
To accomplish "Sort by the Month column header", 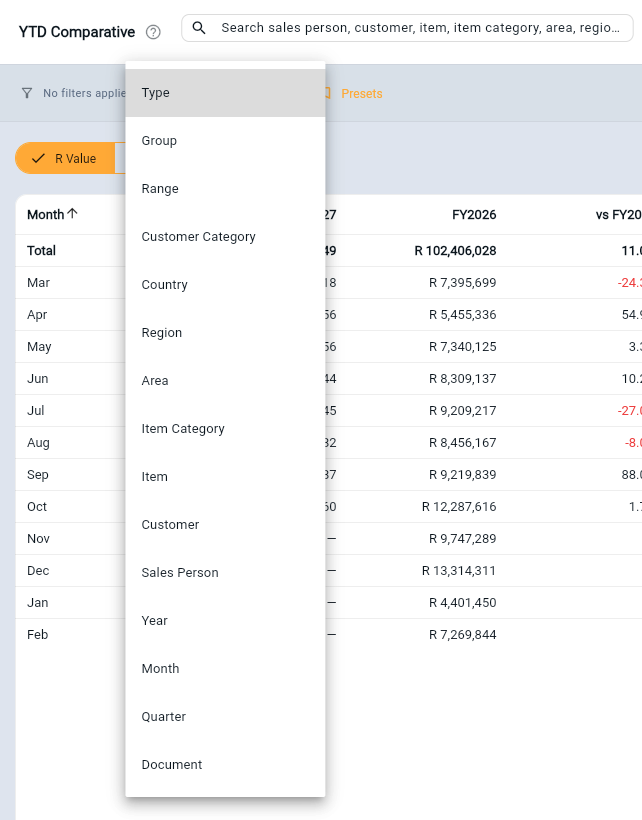I will coord(45,215).
